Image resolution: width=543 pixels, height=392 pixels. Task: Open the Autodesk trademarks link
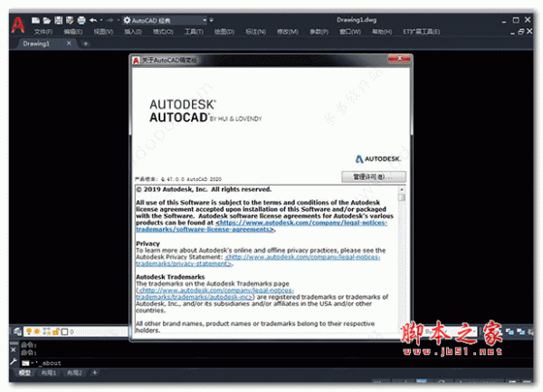[x=214, y=293]
